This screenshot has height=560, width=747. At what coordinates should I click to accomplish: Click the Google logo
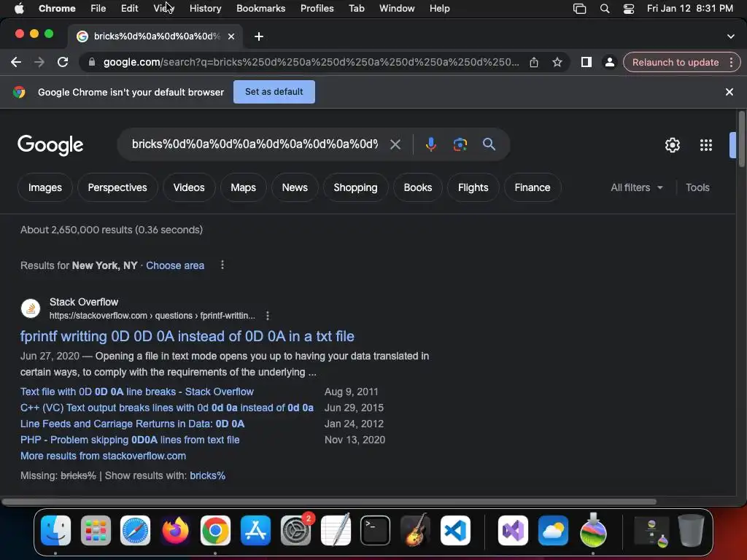50,145
